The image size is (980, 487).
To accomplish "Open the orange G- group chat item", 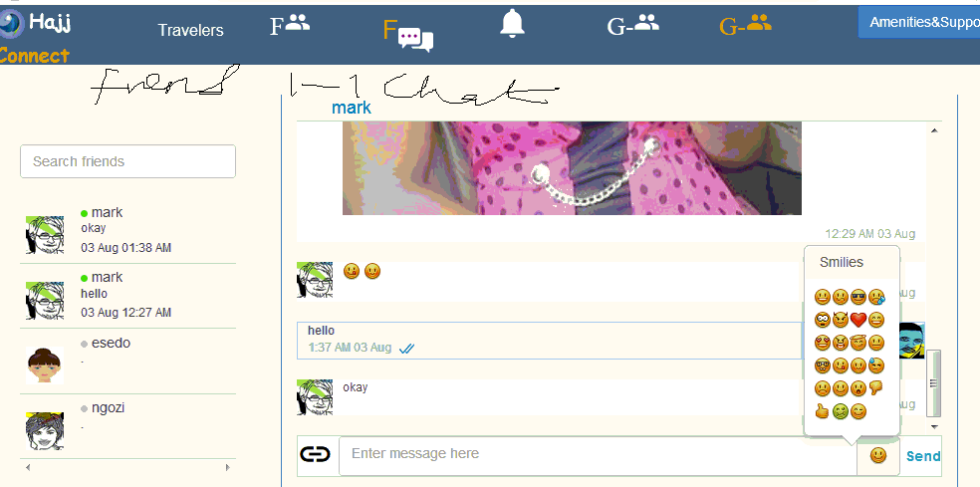I will [746, 26].
